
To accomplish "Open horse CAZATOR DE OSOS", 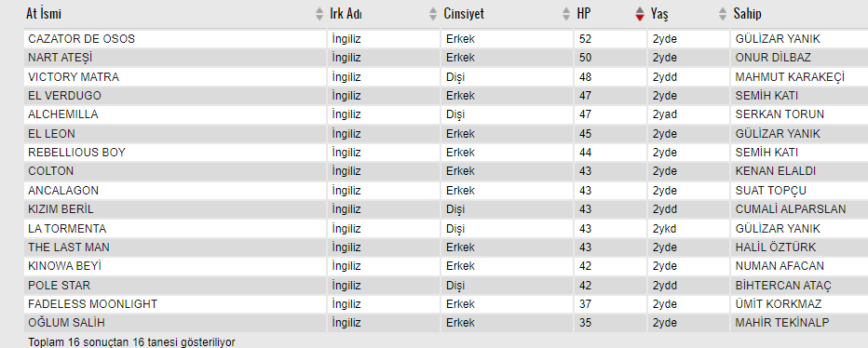I will tap(81, 39).
